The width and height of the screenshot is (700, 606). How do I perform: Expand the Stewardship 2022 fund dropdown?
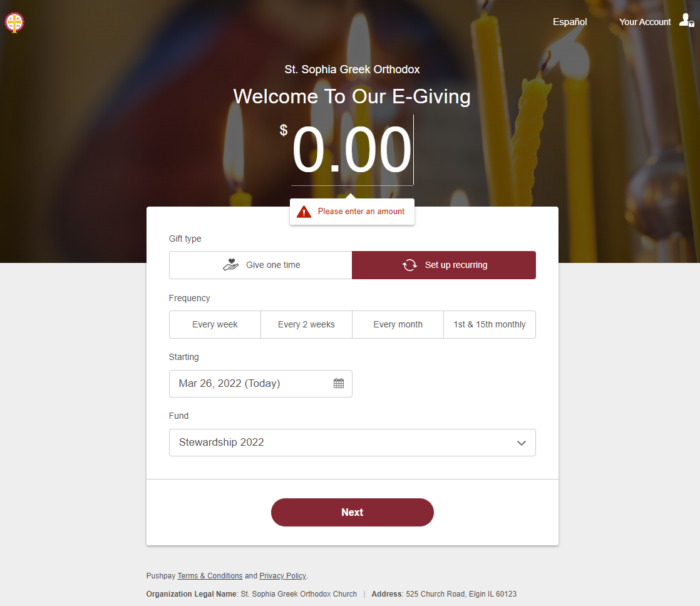[353, 443]
